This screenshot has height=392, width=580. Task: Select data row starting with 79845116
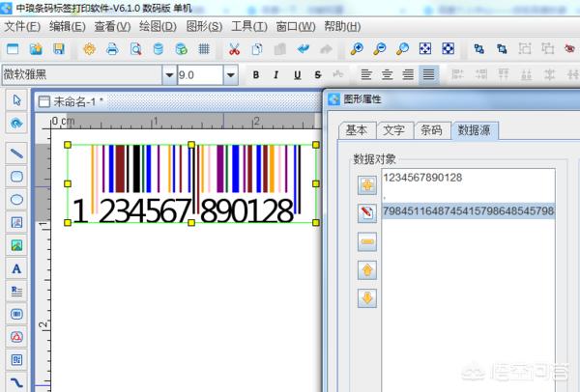tap(468, 210)
